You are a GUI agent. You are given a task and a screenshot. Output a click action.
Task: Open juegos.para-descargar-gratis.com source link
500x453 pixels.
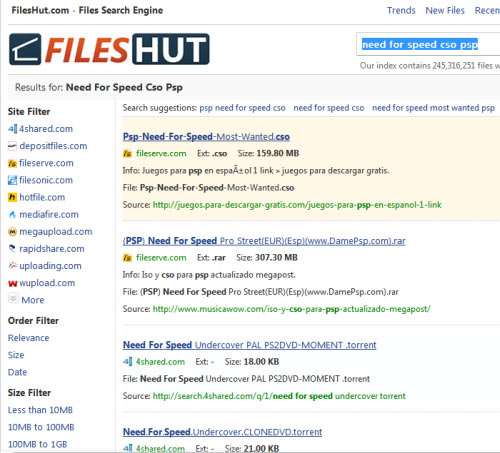297,205
